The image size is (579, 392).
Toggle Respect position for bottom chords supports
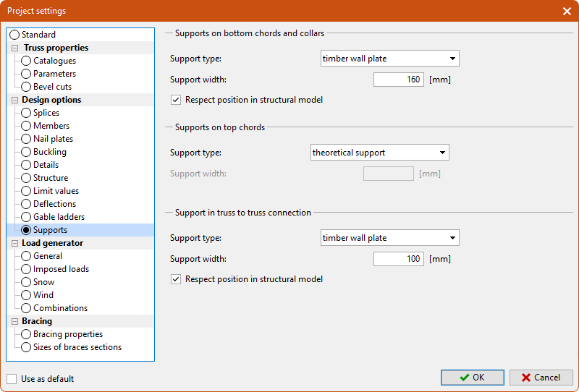[x=175, y=100]
